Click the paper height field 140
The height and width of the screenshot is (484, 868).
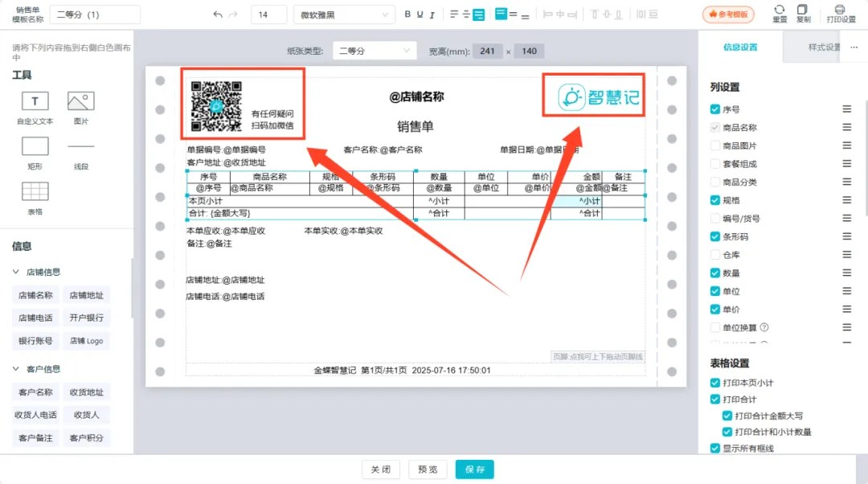(x=529, y=51)
